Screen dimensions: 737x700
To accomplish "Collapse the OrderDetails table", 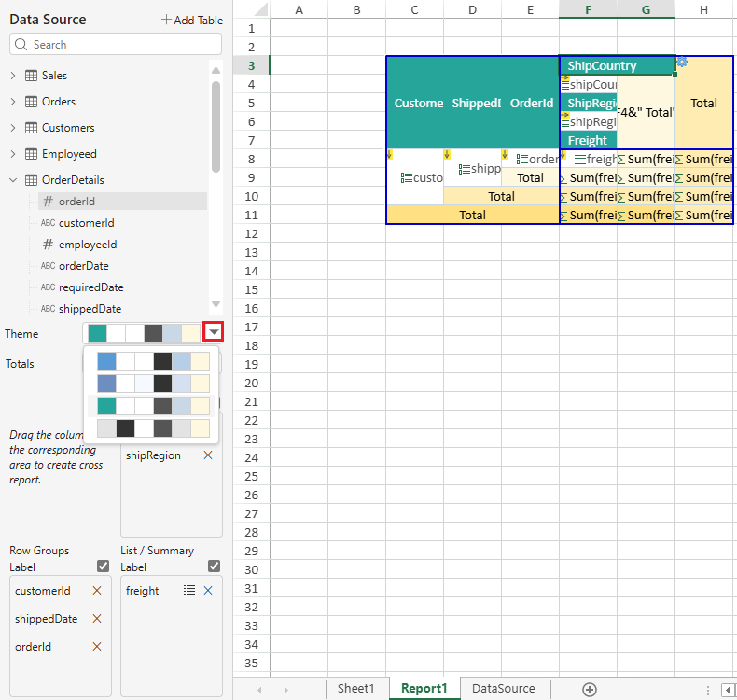I will [13, 180].
